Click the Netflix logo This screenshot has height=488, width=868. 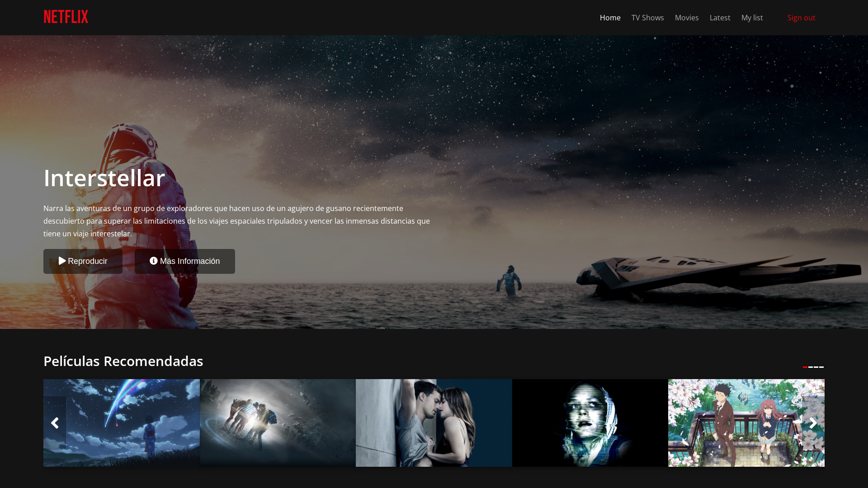[66, 17]
